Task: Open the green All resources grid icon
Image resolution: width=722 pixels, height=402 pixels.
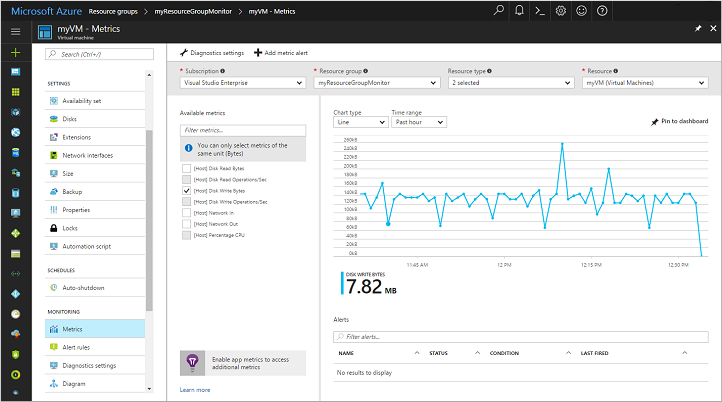Action: 15,92
